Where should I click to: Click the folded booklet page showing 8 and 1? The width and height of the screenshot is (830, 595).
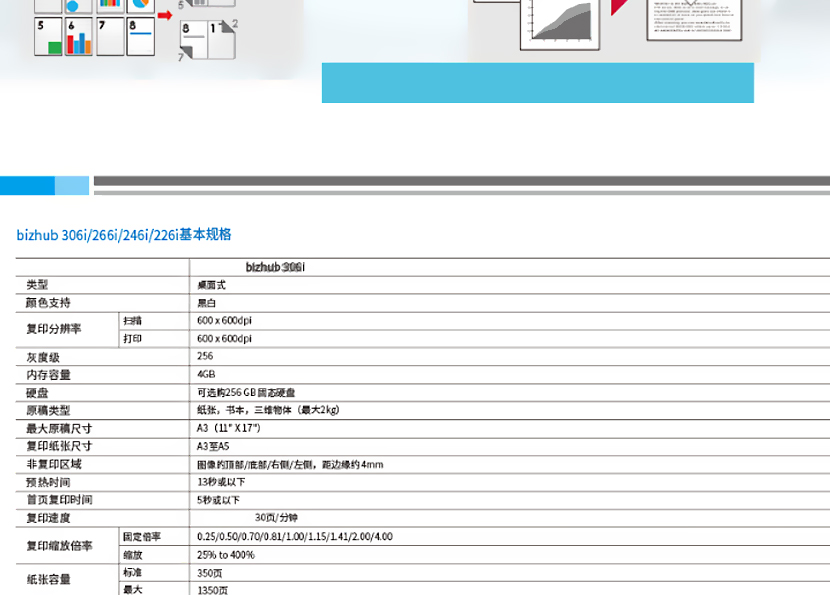click(206, 41)
